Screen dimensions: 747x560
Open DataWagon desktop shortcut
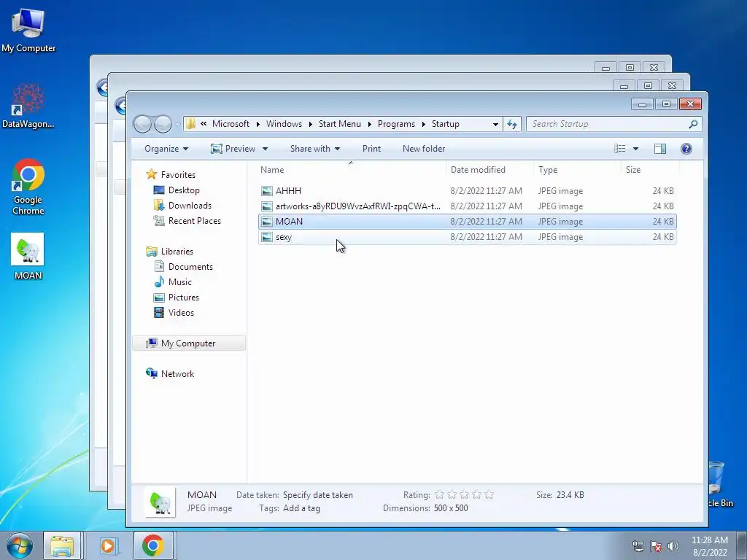pyautogui.click(x=28, y=106)
